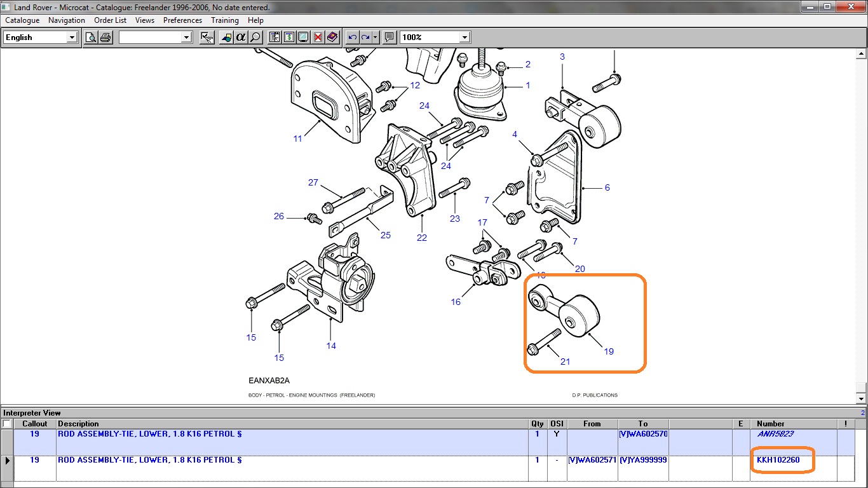The height and width of the screenshot is (488, 868).
Task: Click the redo forward arrow icon
Action: click(365, 37)
